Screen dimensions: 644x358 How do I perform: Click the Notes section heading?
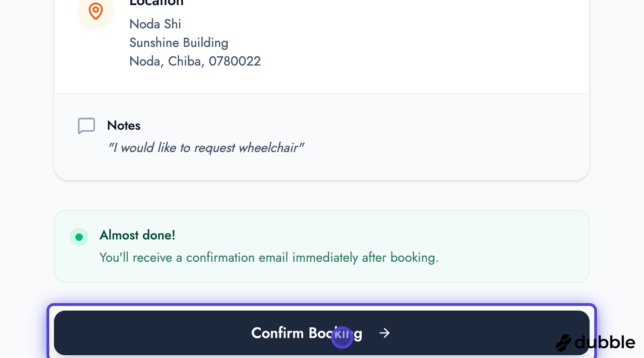(x=124, y=126)
